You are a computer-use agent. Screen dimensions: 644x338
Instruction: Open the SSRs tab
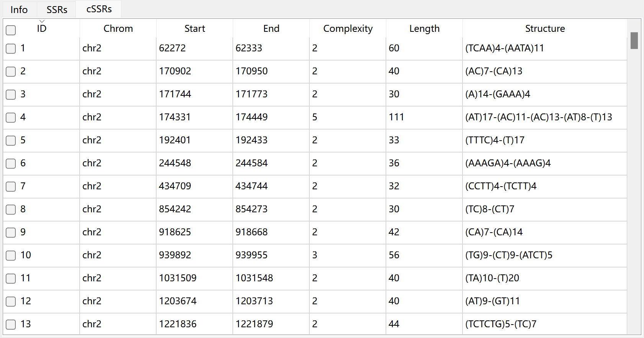coord(57,9)
